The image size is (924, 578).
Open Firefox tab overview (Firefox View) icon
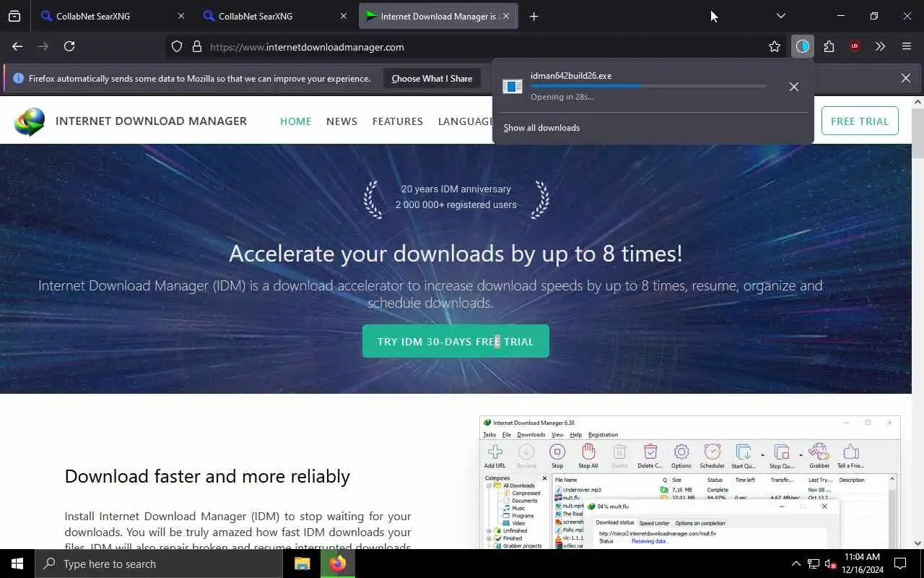[14, 16]
